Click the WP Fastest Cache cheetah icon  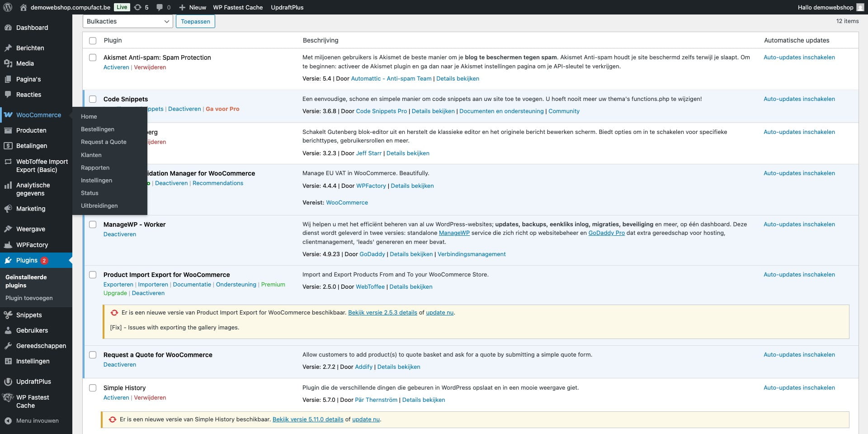(x=8, y=397)
